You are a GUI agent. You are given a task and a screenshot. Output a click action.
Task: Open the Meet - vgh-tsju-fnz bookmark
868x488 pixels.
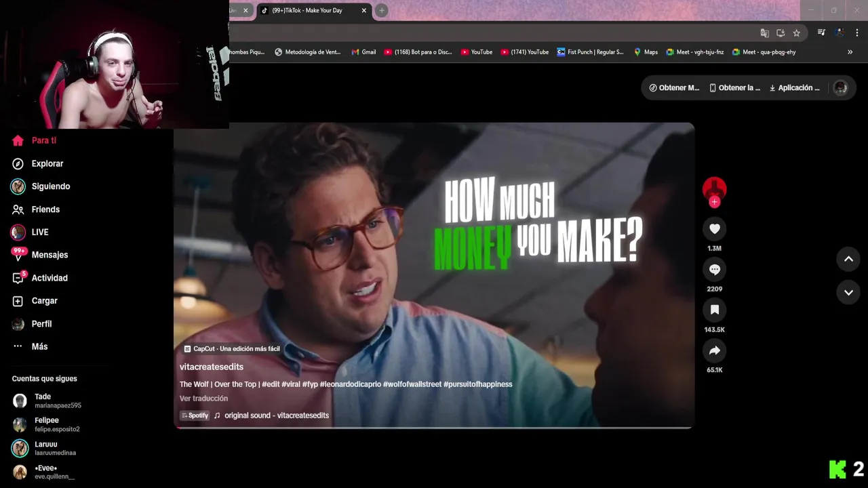(695, 52)
